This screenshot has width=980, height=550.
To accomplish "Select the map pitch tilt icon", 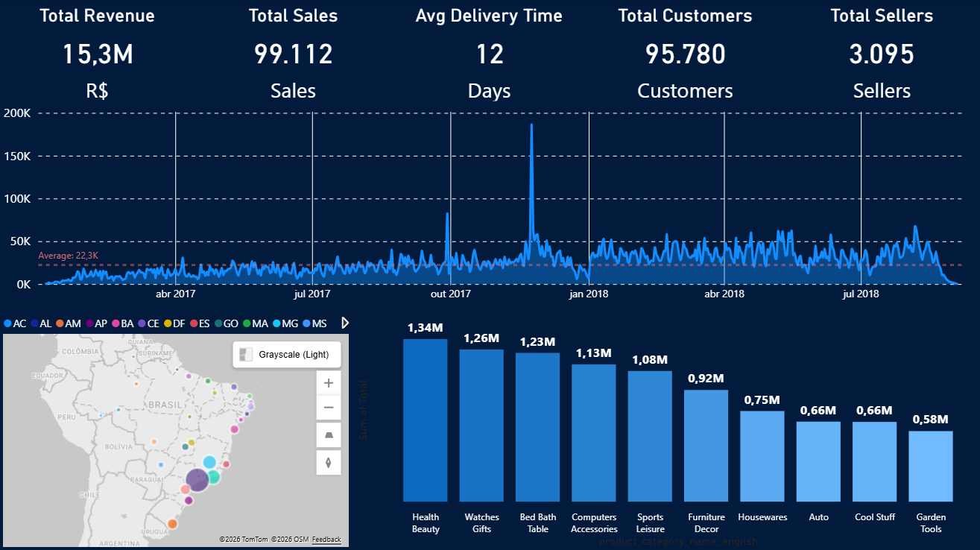I will point(329,435).
